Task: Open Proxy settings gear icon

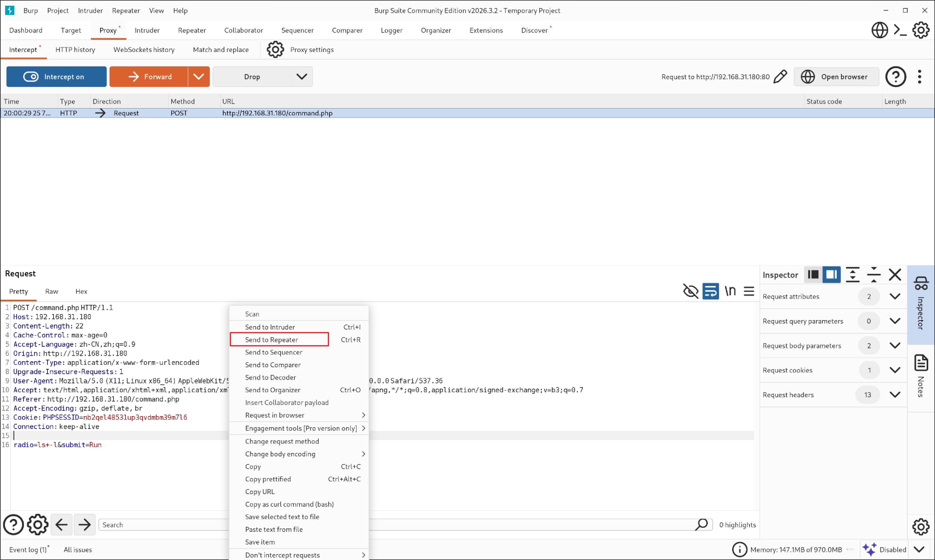Action: tap(275, 49)
